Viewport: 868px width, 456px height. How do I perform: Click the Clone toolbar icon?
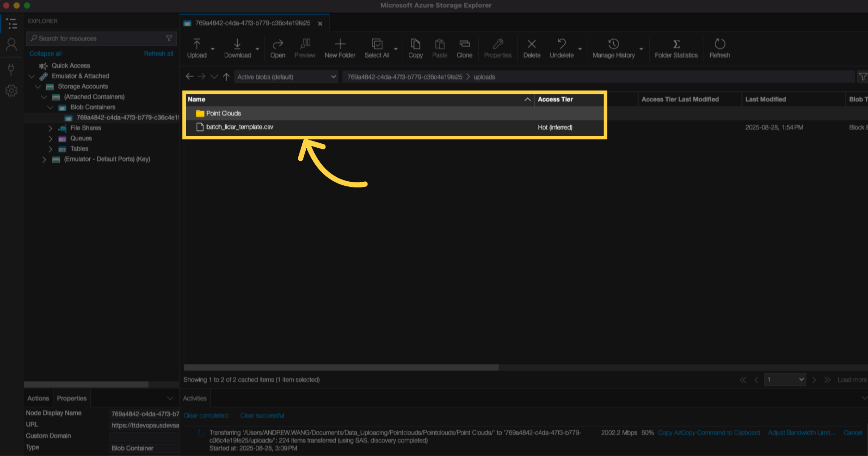coord(464,48)
